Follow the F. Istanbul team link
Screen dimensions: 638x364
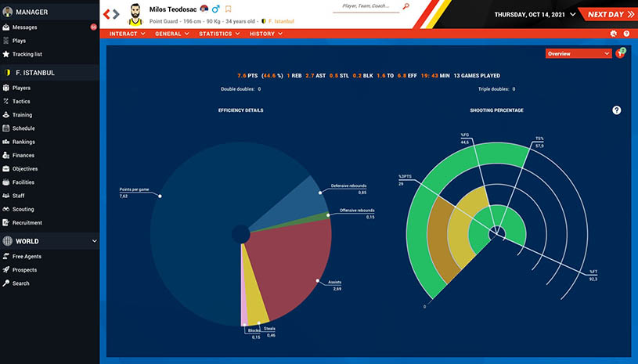283,21
